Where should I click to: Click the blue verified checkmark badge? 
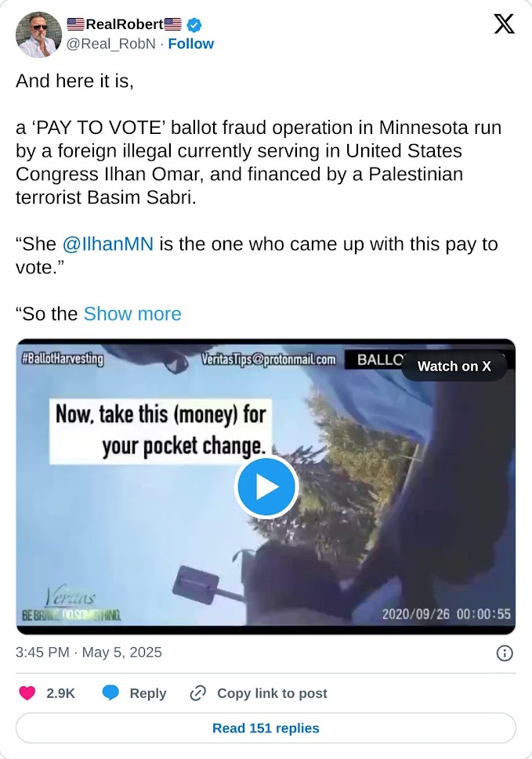pos(194,24)
